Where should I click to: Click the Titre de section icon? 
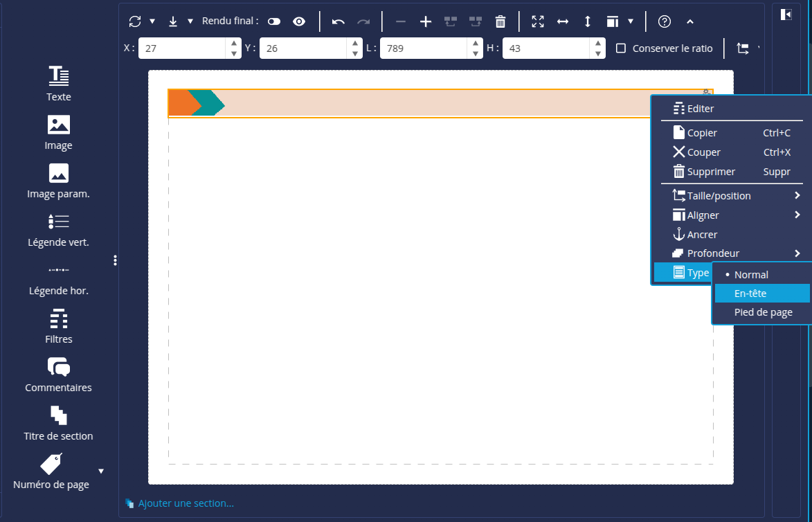59,422
